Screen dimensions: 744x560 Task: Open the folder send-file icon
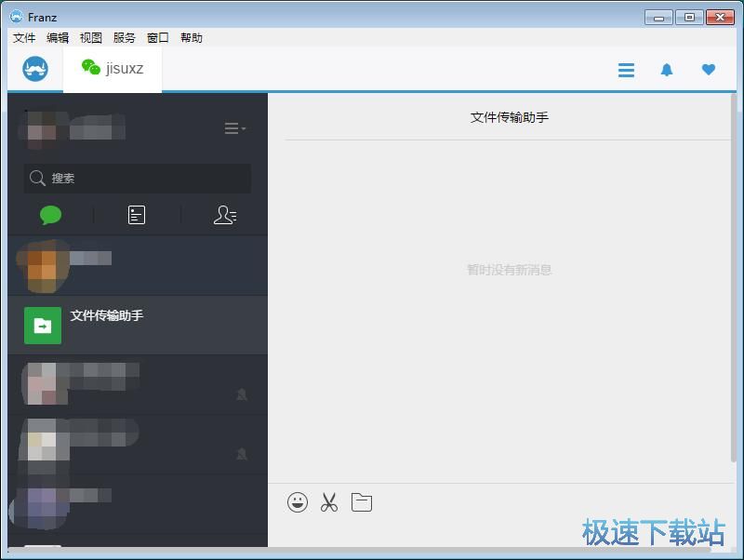362,502
